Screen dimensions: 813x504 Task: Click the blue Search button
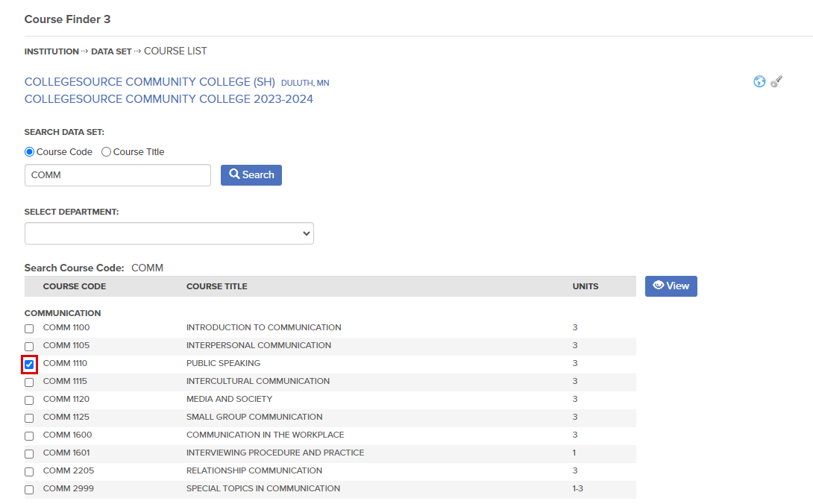[x=251, y=175]
